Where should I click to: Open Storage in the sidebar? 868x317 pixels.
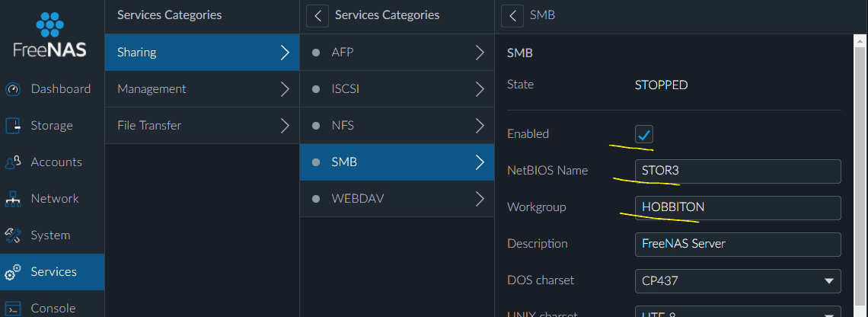tap(52, 126)
